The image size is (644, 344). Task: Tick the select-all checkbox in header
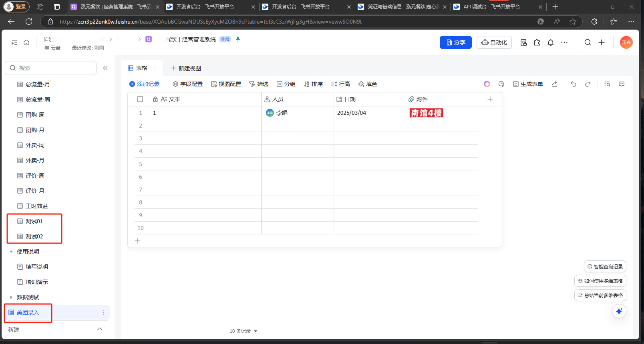[140, 99]
